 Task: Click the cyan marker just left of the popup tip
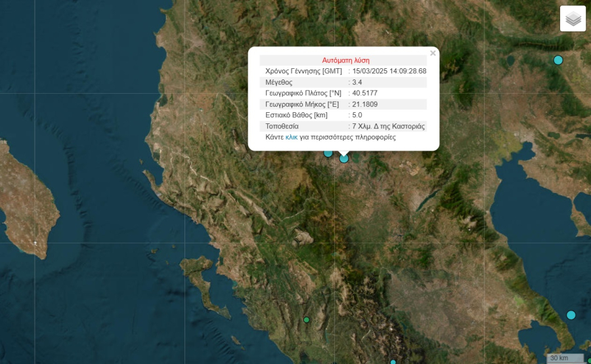(x=328, y=153)
